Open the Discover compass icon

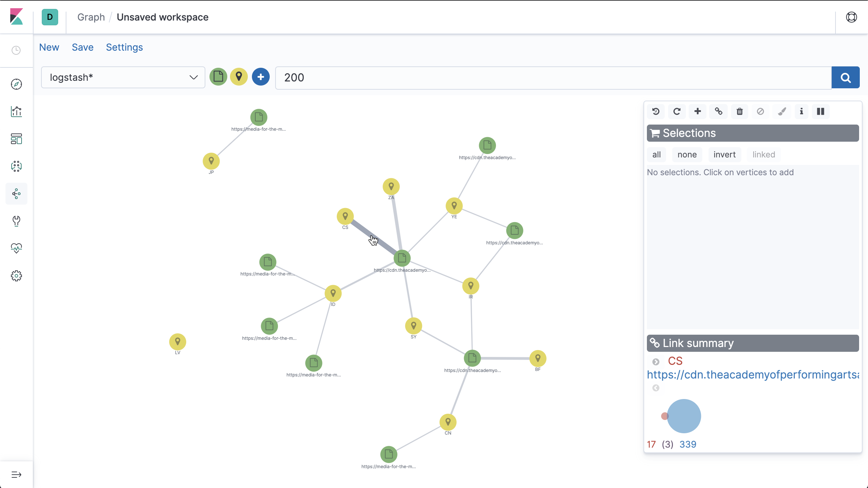point(16,84)
